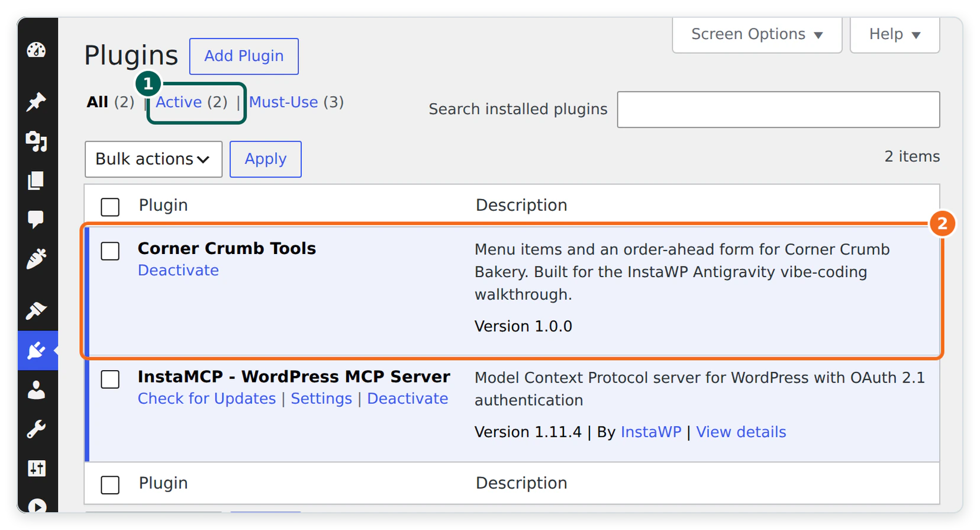This screenshot has height=530, width=980.
Task: Filter plugins by Active (2)
Action: pos(192,102)
